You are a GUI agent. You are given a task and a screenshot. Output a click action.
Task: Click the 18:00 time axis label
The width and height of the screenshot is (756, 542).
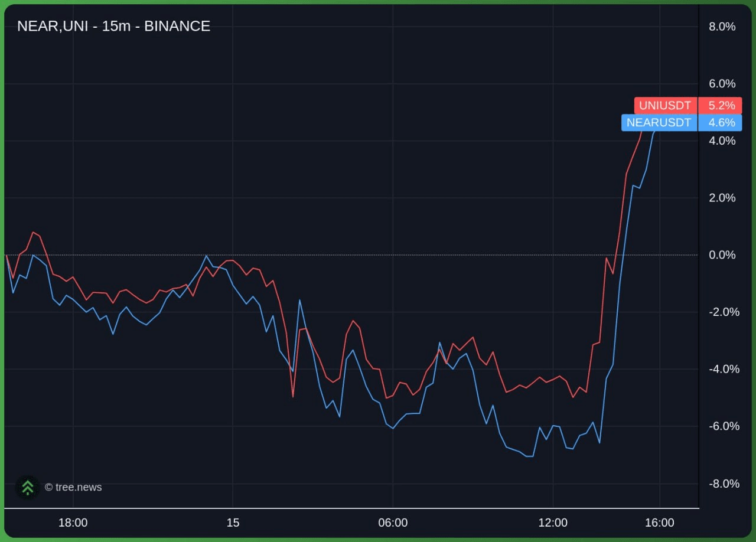coord(73,523)
